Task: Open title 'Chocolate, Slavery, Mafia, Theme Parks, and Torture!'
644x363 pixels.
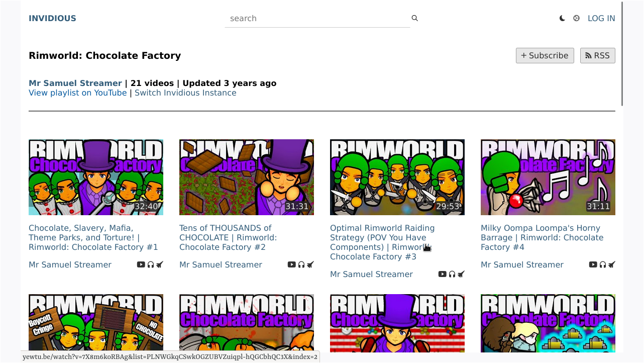Action: coord(93,237)
